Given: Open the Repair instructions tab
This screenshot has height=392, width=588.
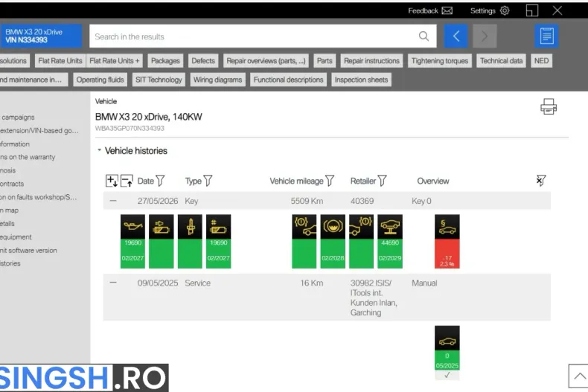Looking at the screenshot, I should click(x=371, y=61).
